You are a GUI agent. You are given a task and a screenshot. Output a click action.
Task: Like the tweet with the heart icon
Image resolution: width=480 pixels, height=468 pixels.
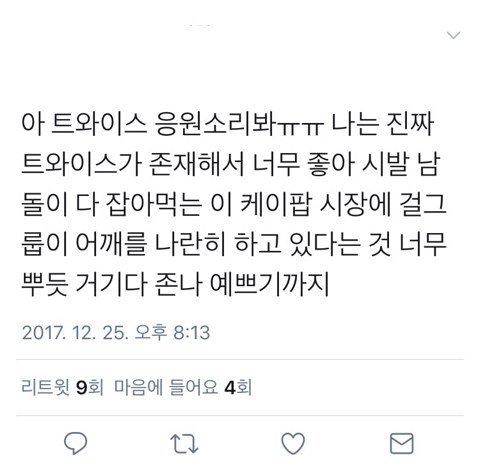[293, 443]
